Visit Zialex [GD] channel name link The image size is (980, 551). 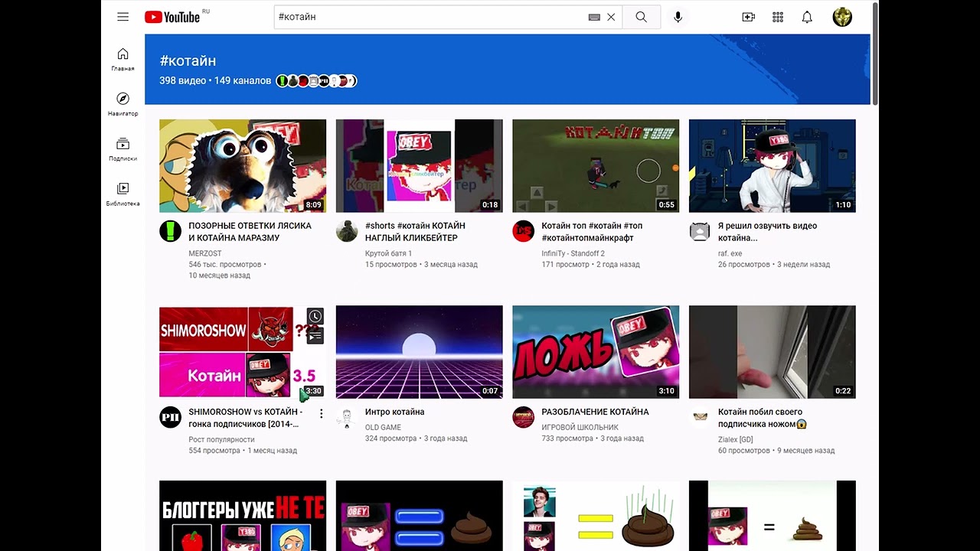[x=735, y=439]
